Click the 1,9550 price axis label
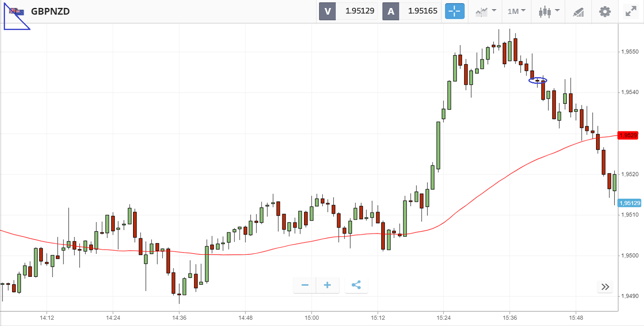The height and width of the screenshot is (326, 644). (x=629, y=52)
